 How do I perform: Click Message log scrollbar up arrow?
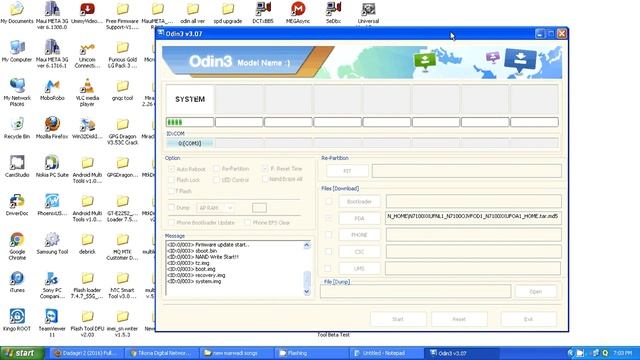[x=307, y=245]
